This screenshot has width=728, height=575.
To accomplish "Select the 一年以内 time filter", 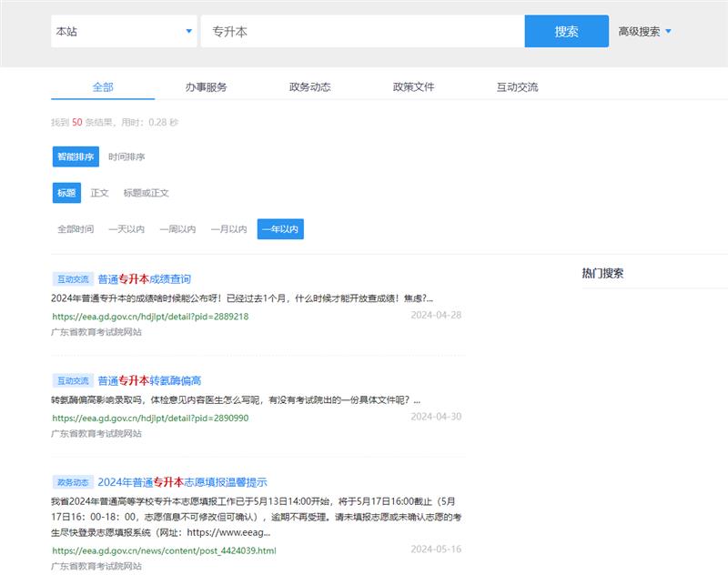I will coord(280,228).
